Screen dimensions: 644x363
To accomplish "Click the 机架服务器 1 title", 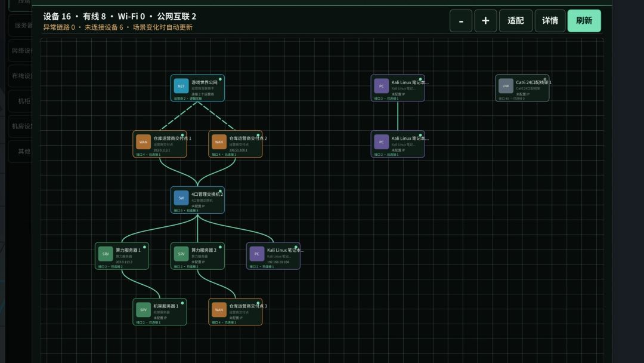I will [166, 306].
